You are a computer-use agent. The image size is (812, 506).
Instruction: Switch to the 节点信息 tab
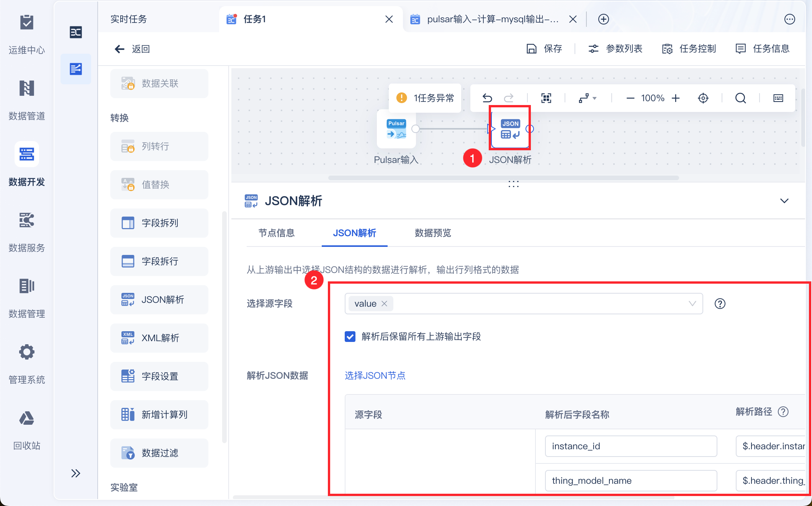point(276,233)
